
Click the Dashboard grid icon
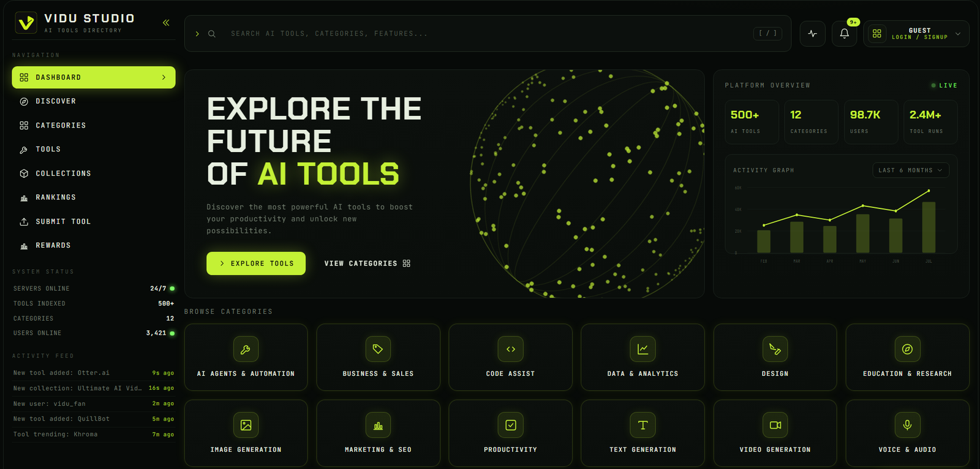click(24, 77)
